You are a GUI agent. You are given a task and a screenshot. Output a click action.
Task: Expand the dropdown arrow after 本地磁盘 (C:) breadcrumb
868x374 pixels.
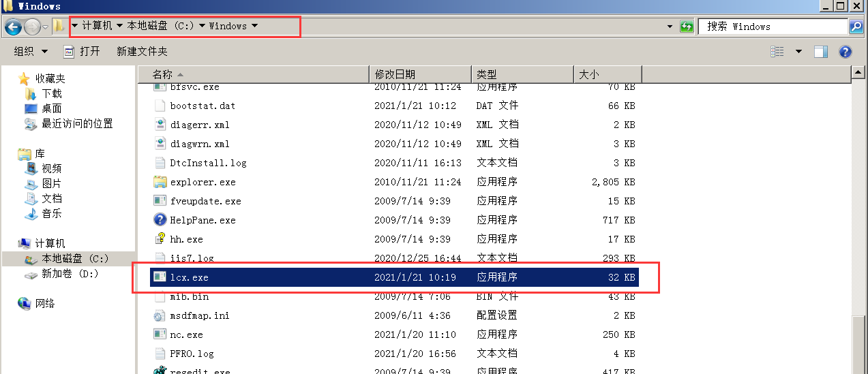tap(203, 26)
